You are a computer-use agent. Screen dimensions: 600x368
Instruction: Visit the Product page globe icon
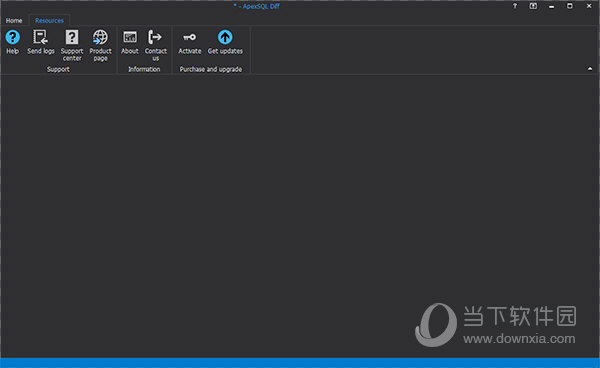pos(100,37)
